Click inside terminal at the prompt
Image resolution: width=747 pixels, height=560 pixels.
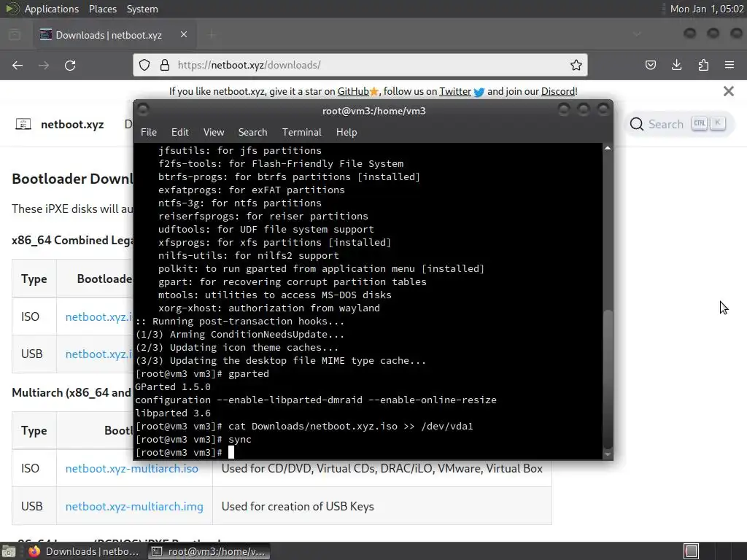231,452
